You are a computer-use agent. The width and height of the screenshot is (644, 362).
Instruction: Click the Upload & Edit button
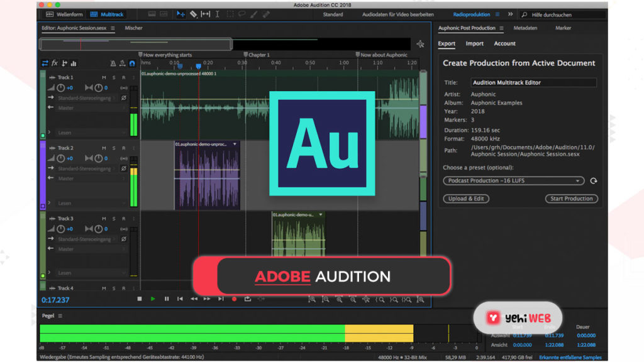point(466,199)
